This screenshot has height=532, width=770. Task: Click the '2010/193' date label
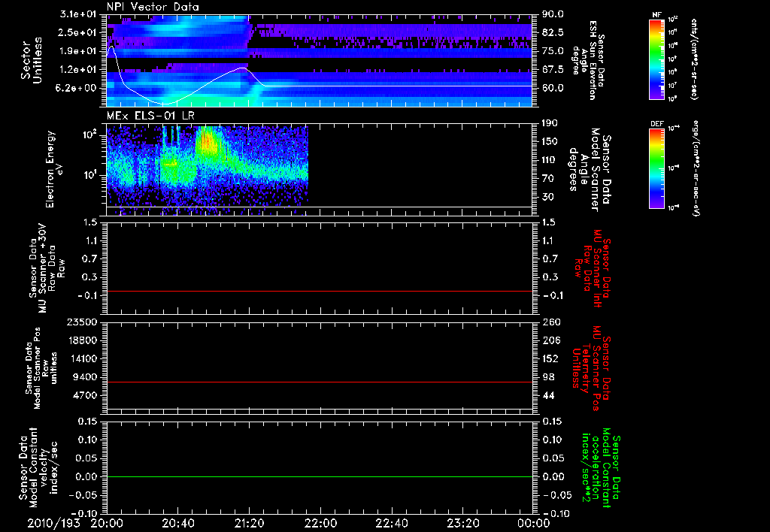click(x=53, y=523)
